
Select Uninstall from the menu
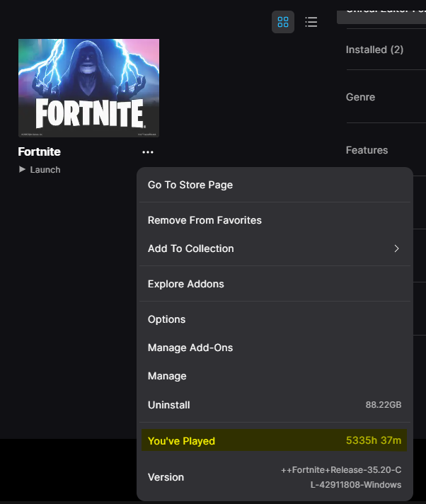[x=275, y=405]
